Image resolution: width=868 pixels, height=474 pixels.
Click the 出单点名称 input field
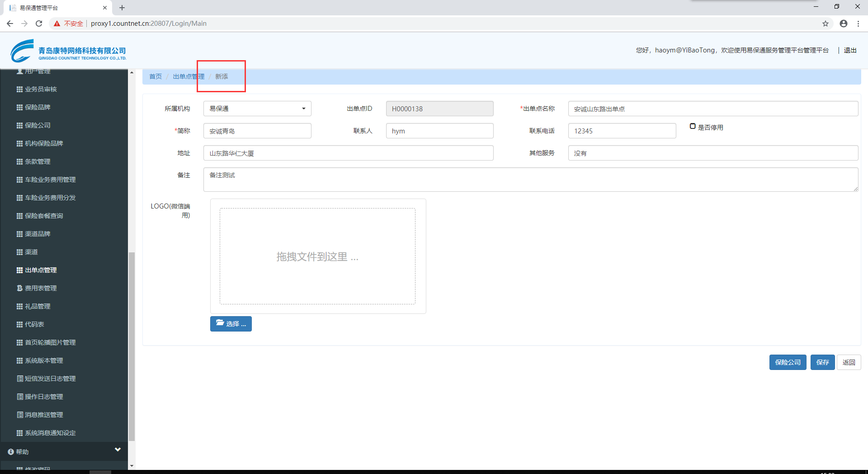(x=713, y=109)
